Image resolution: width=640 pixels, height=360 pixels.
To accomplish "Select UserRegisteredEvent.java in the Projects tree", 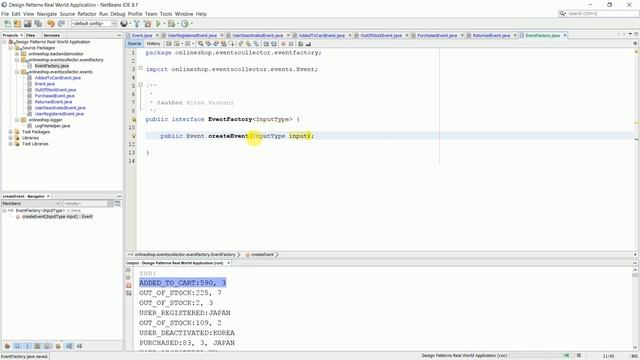I will tap(59, 114).
